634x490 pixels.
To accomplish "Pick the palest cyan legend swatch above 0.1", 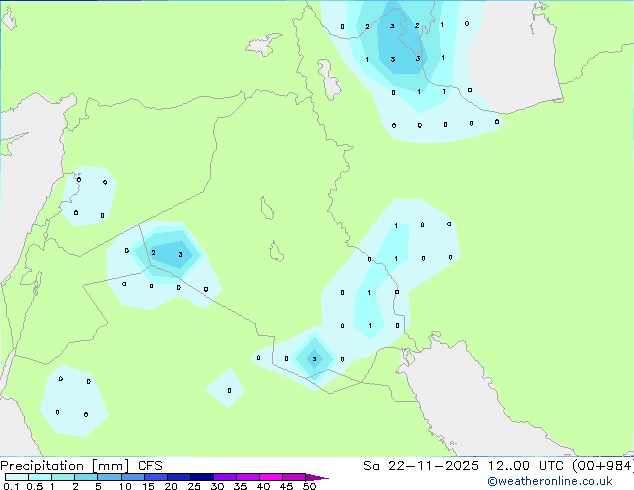I will click(17, 477).
